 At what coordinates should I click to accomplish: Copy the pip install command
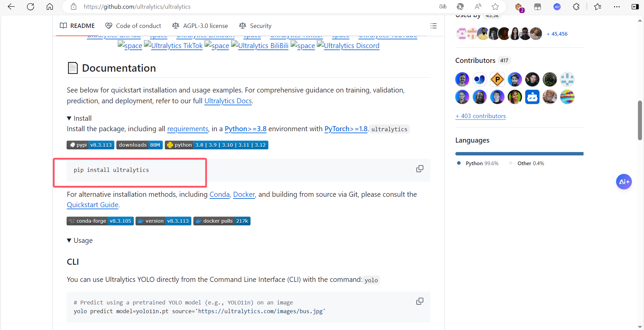(420, 169)
